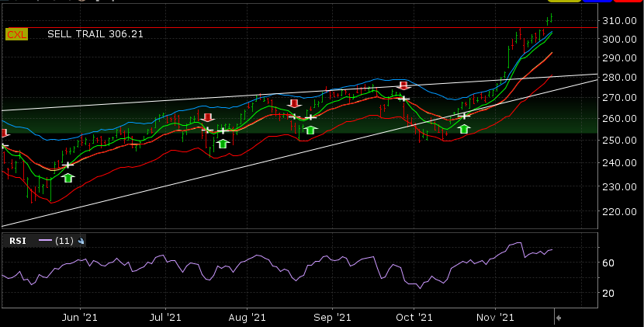Click the Sep '21 date label
Screen dimensions: 644x327
pyautogui.click(x=332, y=318)
